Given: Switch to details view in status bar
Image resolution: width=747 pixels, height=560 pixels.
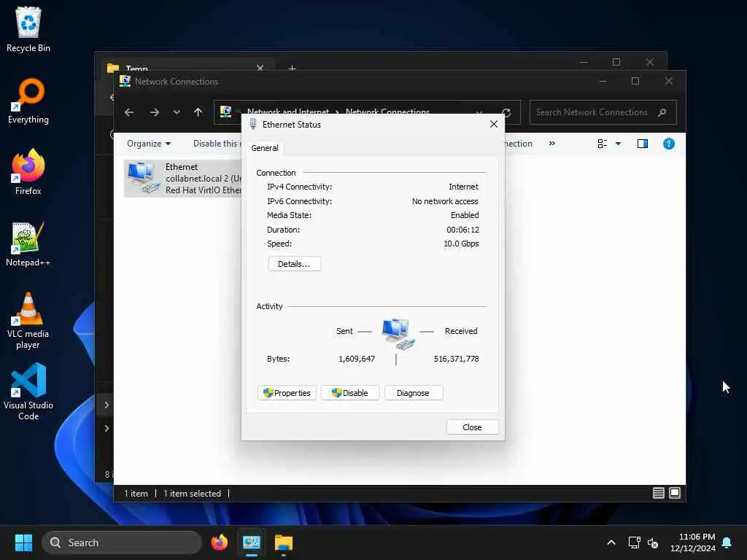Looking at the screenshot, I should (659, 493).
